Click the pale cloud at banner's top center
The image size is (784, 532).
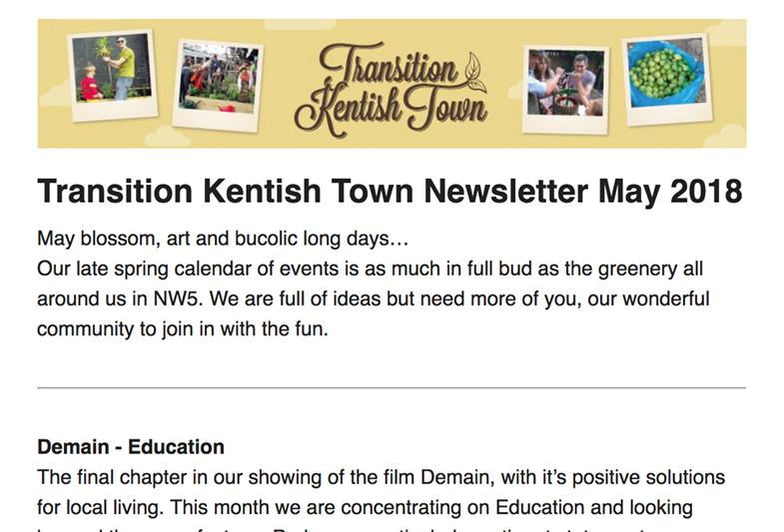pos(299,24)
